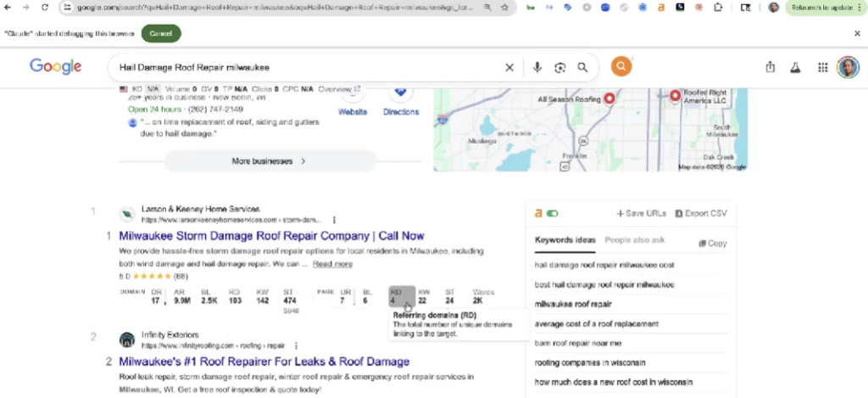Open Chrome three-dot menu beside Relaunch

[860, 8]
